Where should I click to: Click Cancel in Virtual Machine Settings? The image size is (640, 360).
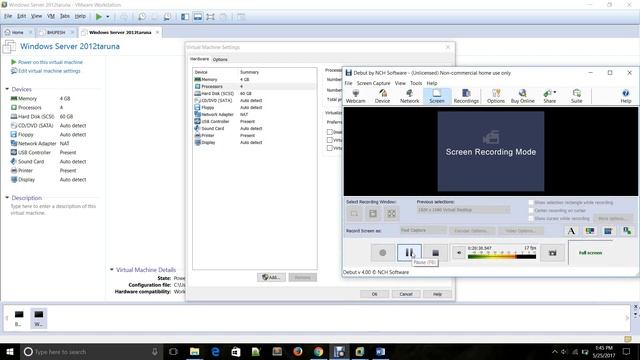(406, 294)
